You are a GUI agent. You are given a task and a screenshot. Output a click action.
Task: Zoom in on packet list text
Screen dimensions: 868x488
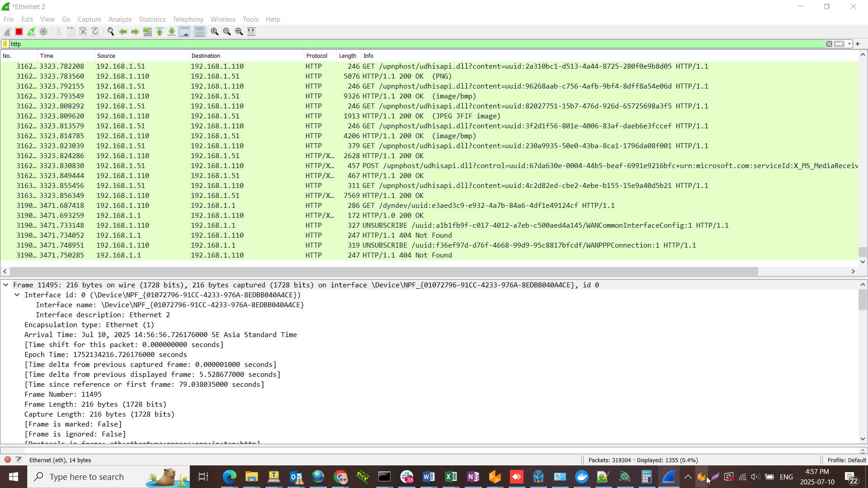(x=215, y=32)
